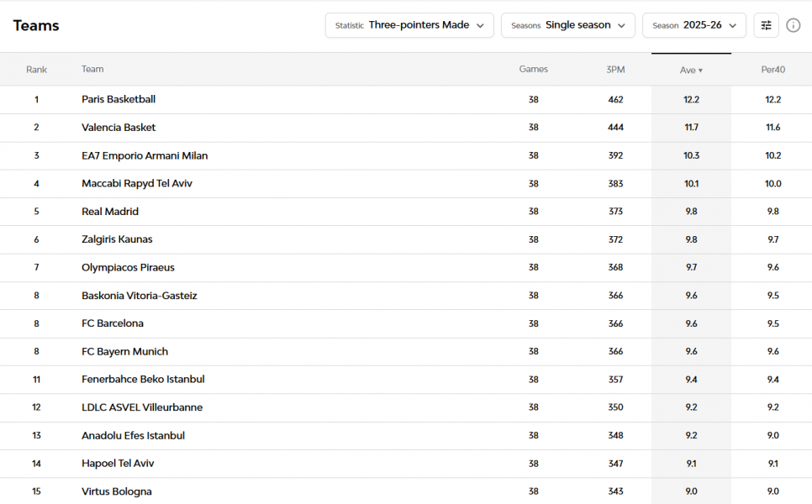Open the Valencia Basket team page

tap(119, 128)
